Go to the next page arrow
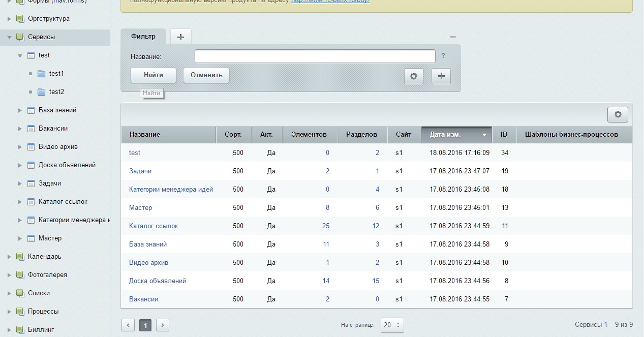 click(162, 325)
